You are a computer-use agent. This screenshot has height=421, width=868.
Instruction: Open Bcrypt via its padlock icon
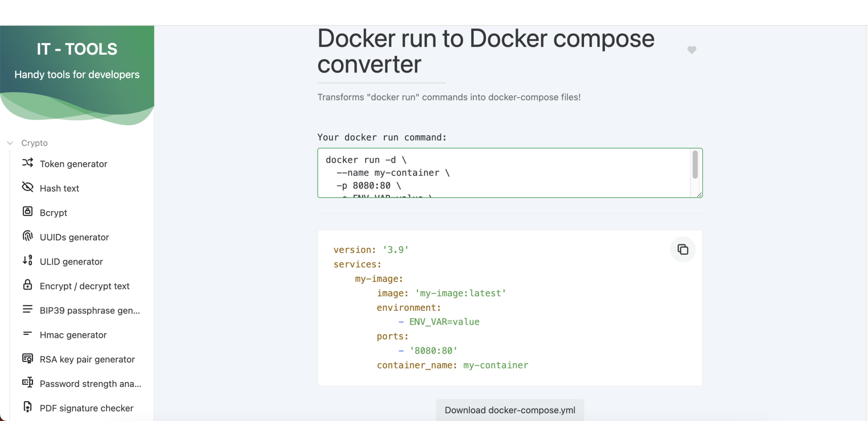[27, 212]
